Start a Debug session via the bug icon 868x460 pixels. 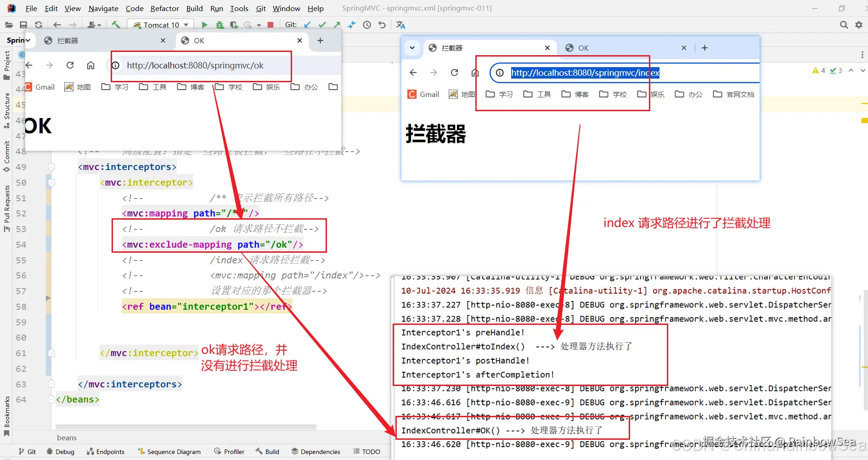click(x=220, y=25)
